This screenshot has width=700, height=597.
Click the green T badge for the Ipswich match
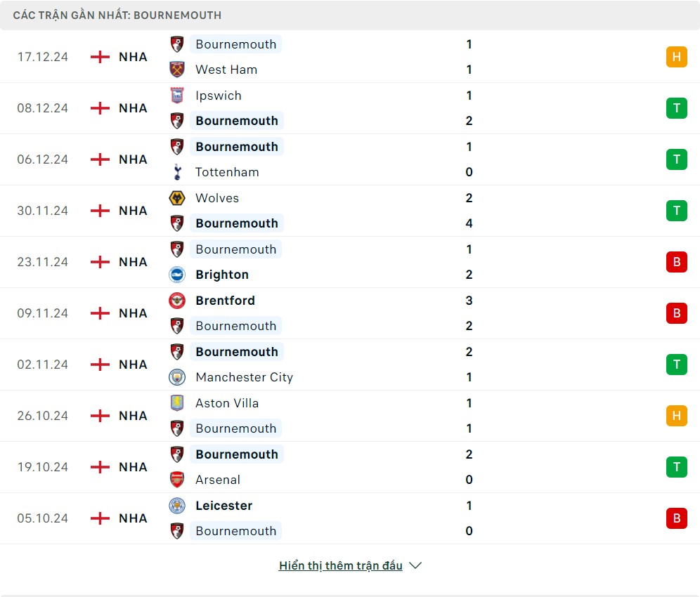coord(676,108)
